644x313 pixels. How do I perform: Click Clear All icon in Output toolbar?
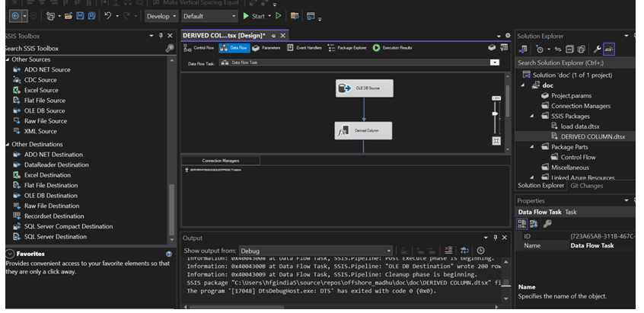tap(448, 250)
